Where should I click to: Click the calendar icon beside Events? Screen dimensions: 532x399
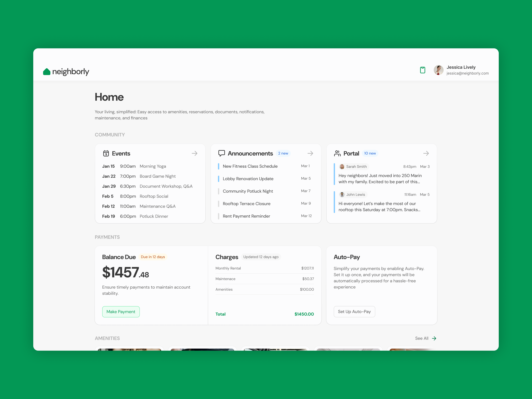click(106, 153)
